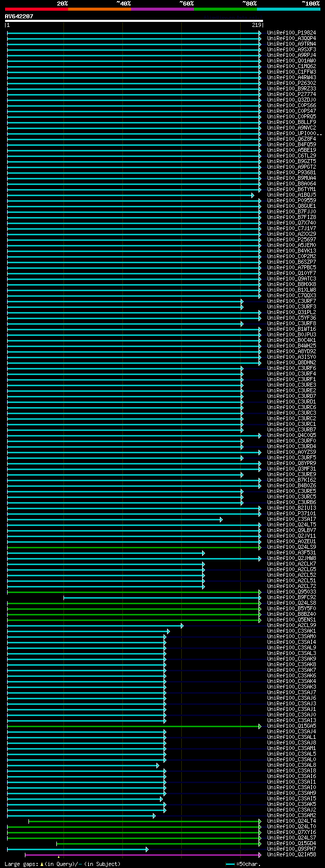Open hit UniRef100_A3QQP4

[x=291, y=38]
